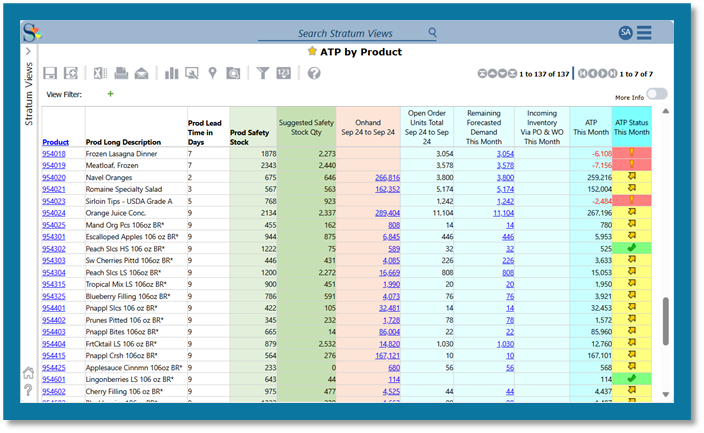Click the sidebar home icon
The height and width of the screenshot is (433, 704).
[x=28, y=372]
